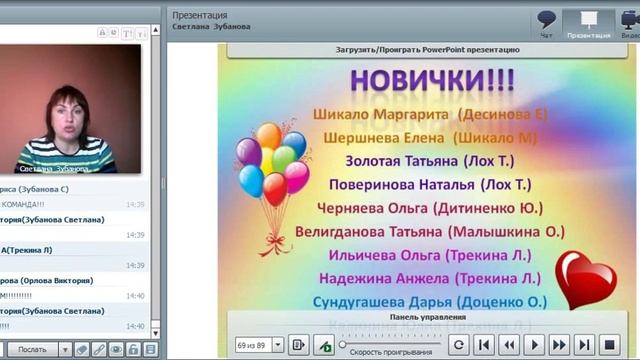
Task: Click slide line "Ильичева Ольга (Трекина Л.)"
Action: [430, 256]
